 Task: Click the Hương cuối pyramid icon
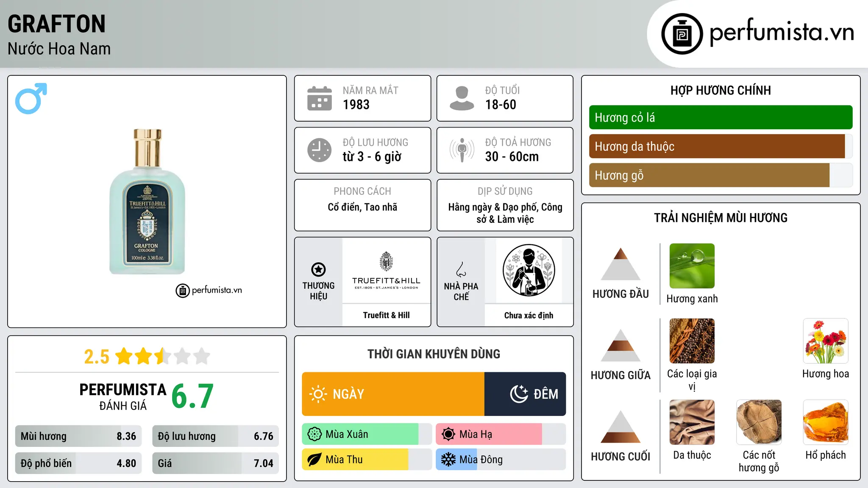[x=620, y=427]
